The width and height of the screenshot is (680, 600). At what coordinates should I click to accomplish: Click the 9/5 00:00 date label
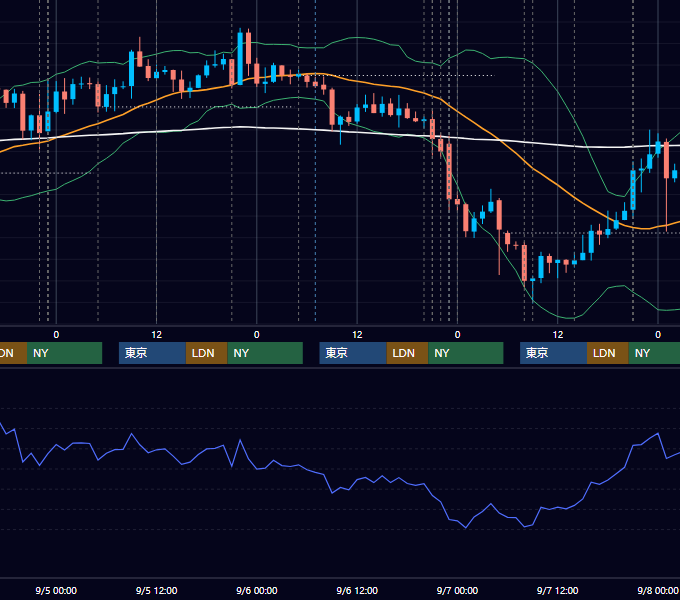pos(56,590)
